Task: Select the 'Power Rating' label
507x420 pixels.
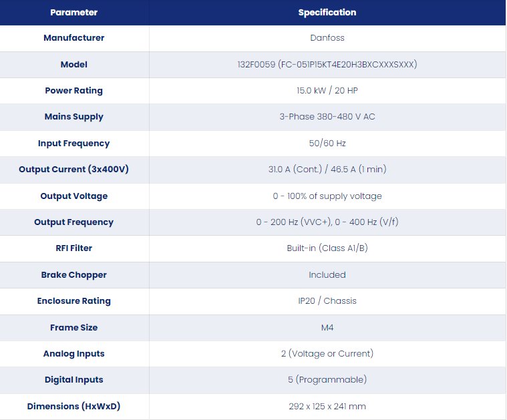Action: [x=73, y=91]
